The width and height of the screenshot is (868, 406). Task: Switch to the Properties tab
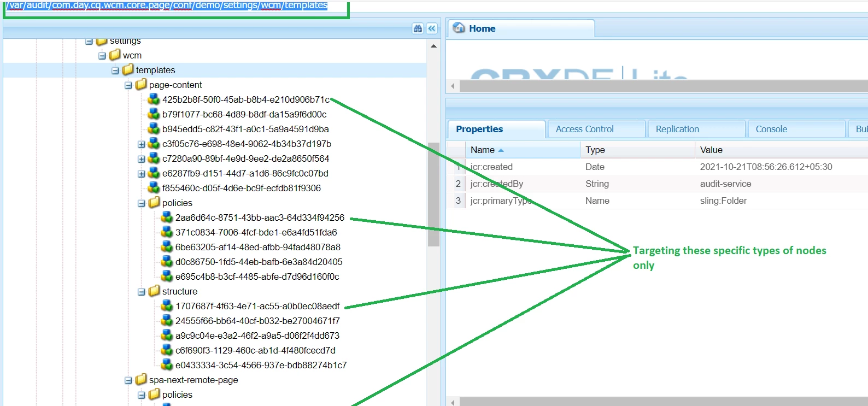click(497, 129)
